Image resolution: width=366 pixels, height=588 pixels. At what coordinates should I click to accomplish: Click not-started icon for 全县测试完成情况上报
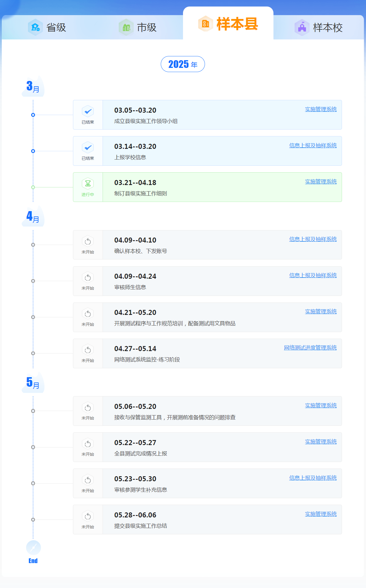point(88,444)
